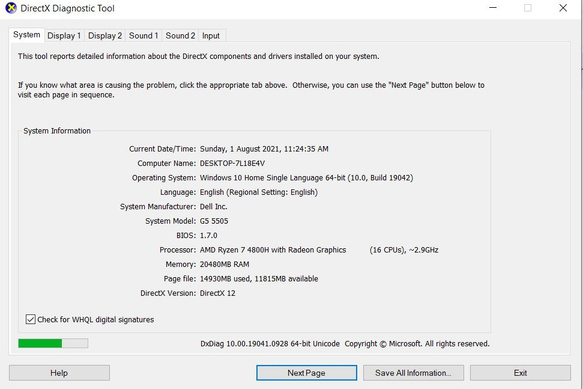Click the System Information group label
583x389 pixels.
tap(57, 131)
